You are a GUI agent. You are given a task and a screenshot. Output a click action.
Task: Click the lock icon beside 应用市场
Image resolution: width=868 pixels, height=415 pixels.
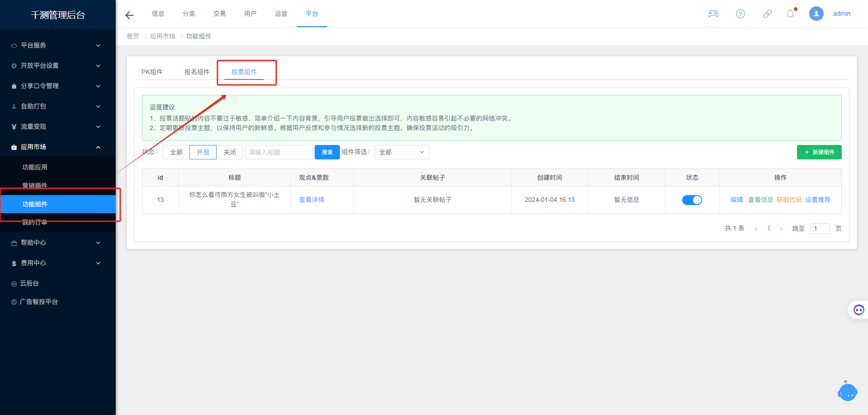point(14,147)
